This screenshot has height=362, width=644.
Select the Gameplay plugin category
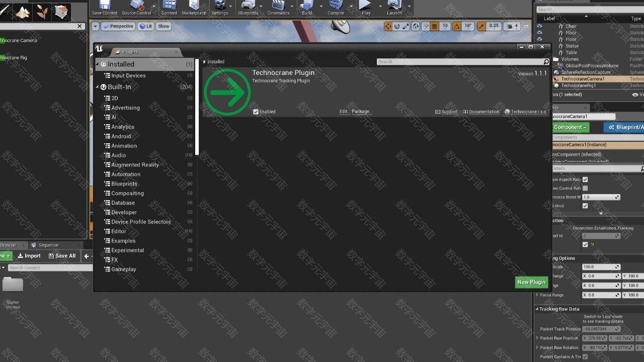pos(124,269)
